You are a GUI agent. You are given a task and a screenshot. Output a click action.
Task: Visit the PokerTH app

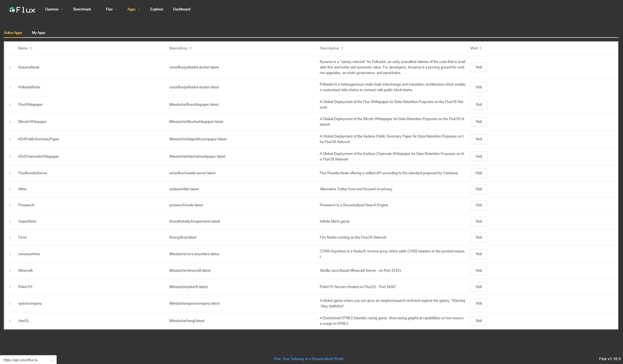tap(479, 287)
